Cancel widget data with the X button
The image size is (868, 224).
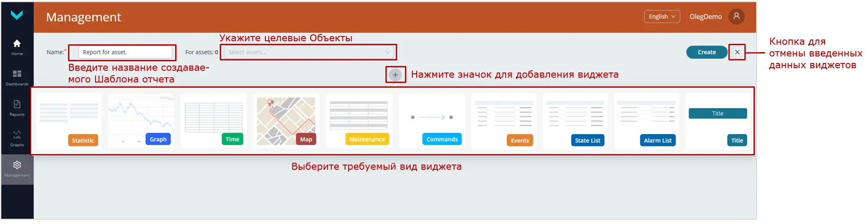pos(737,52)
